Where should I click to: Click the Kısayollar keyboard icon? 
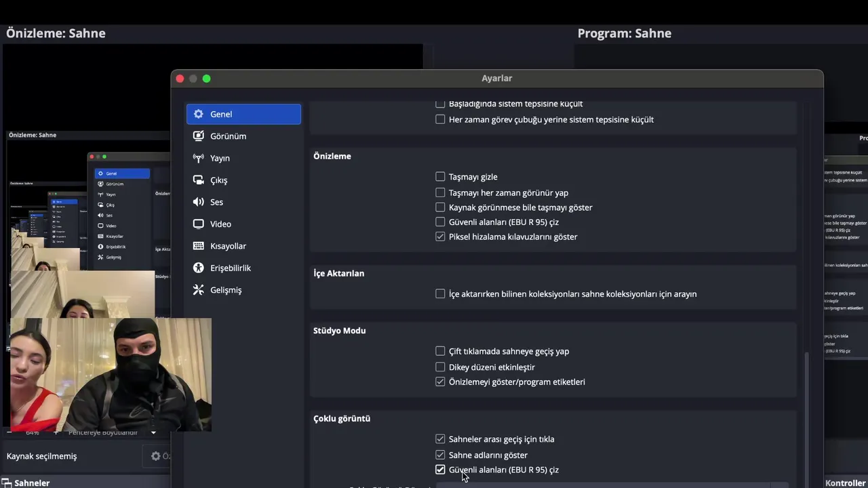(199, 246)
